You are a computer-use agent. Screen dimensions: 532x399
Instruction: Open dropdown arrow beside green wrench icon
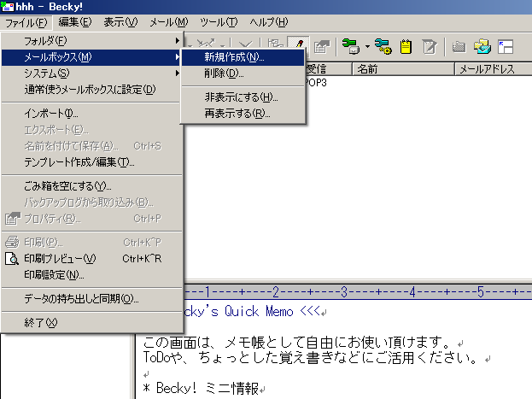(x=367, y=46)
